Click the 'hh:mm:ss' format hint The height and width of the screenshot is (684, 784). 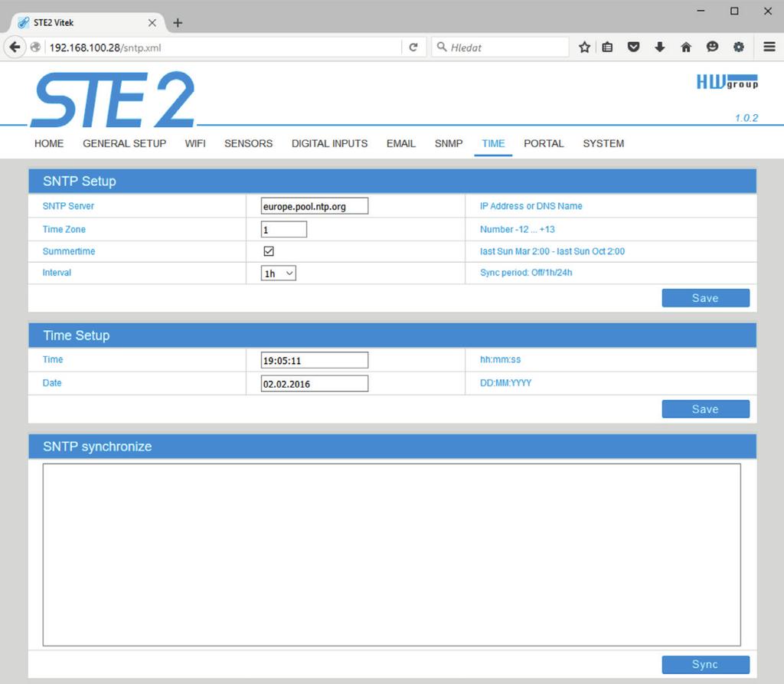501,360
